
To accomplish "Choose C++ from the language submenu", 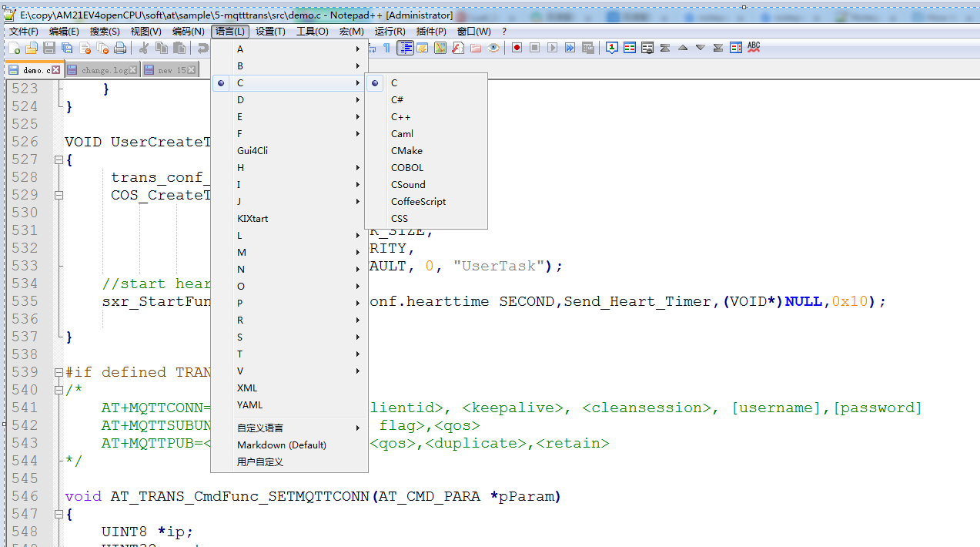I will click(x=400, y=117).
